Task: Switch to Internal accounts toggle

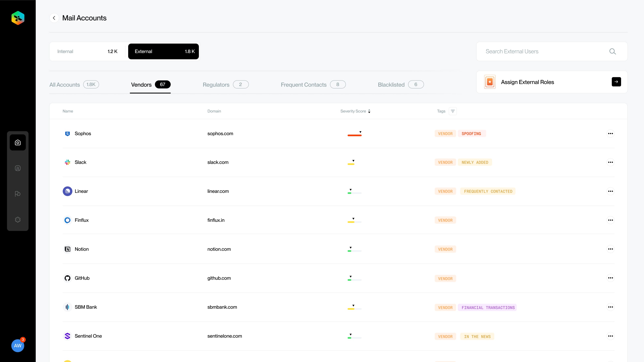Action: coord(87,51)
